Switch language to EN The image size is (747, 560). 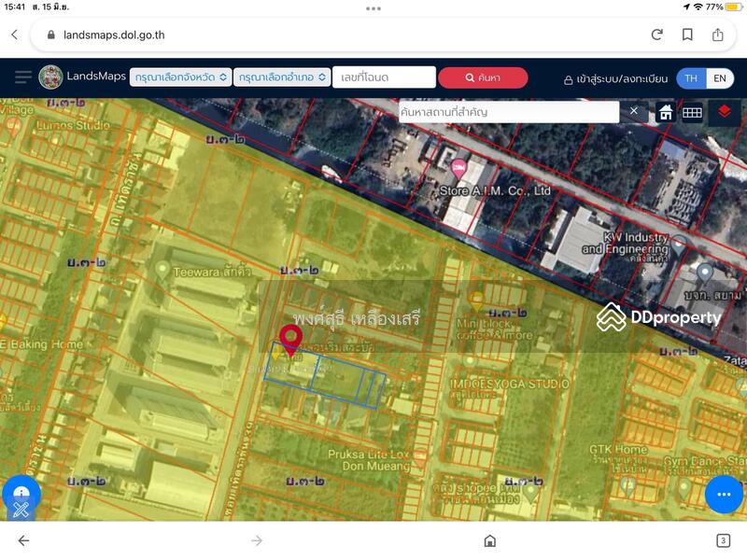[720, 78]
